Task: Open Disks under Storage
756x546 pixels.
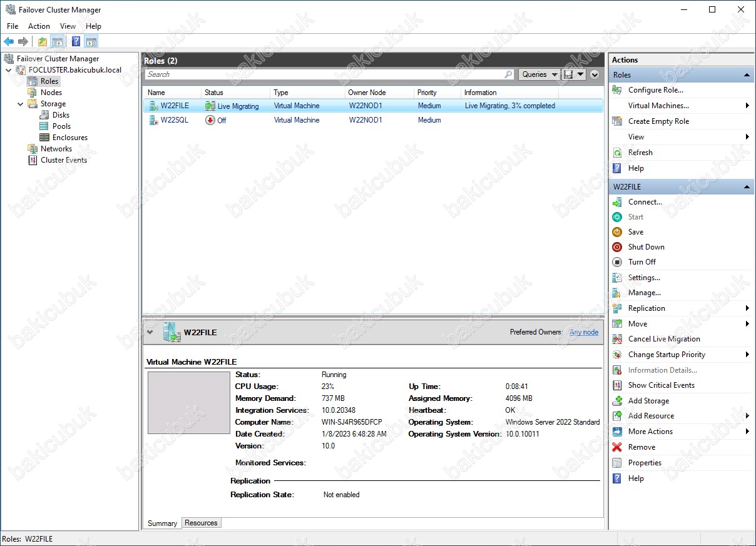Action: pos(61,115)
